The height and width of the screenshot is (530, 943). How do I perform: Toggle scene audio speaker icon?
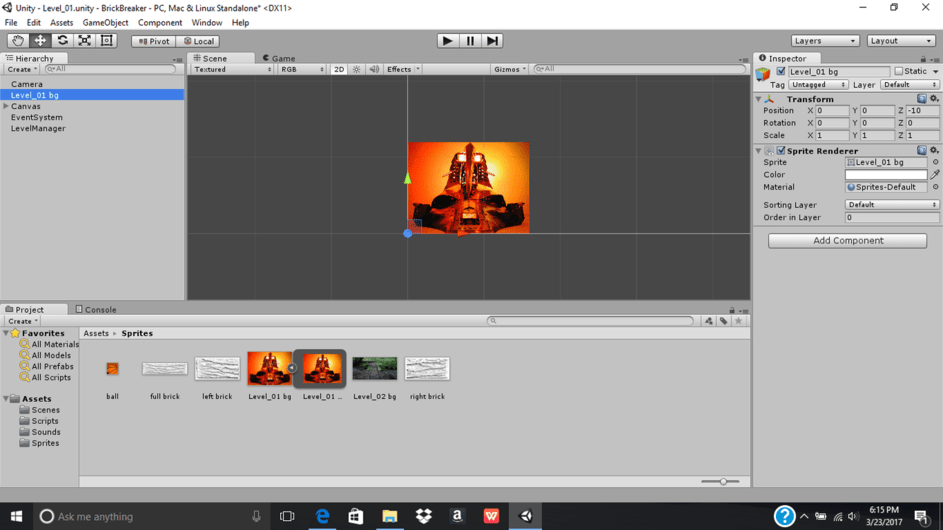[374, 70]
